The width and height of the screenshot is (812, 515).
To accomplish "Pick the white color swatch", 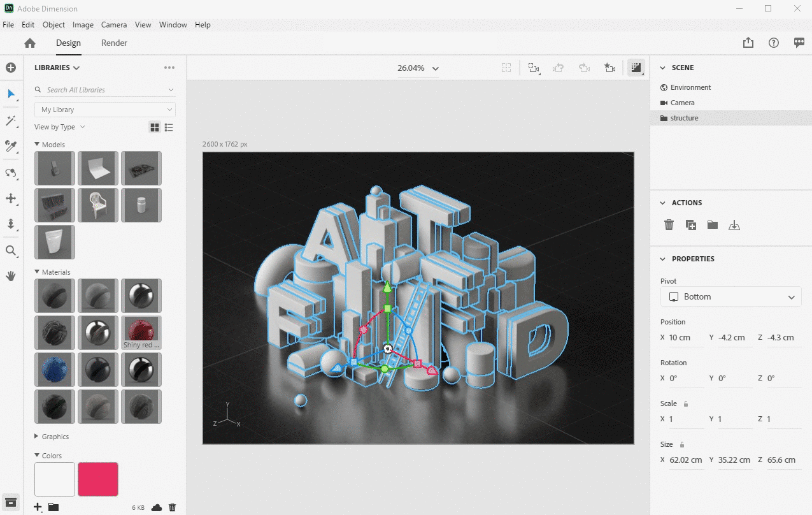I will click(x=55, y=479).
